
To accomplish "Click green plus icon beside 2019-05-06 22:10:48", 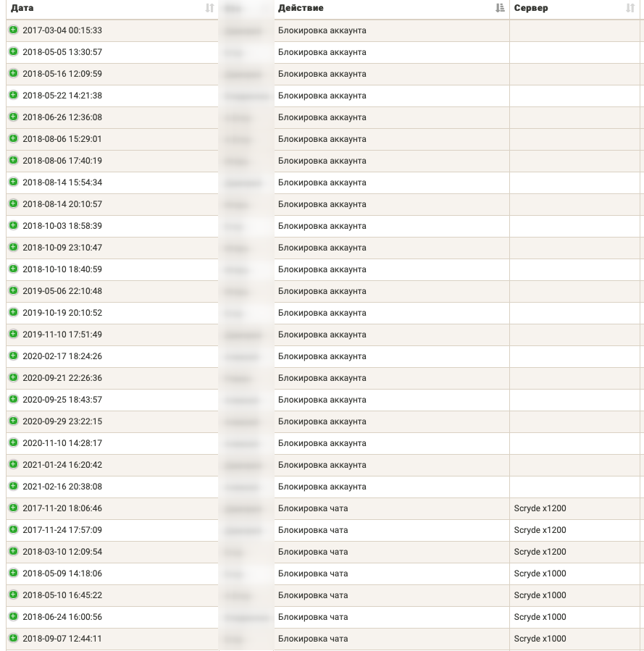I will (13, 290).
